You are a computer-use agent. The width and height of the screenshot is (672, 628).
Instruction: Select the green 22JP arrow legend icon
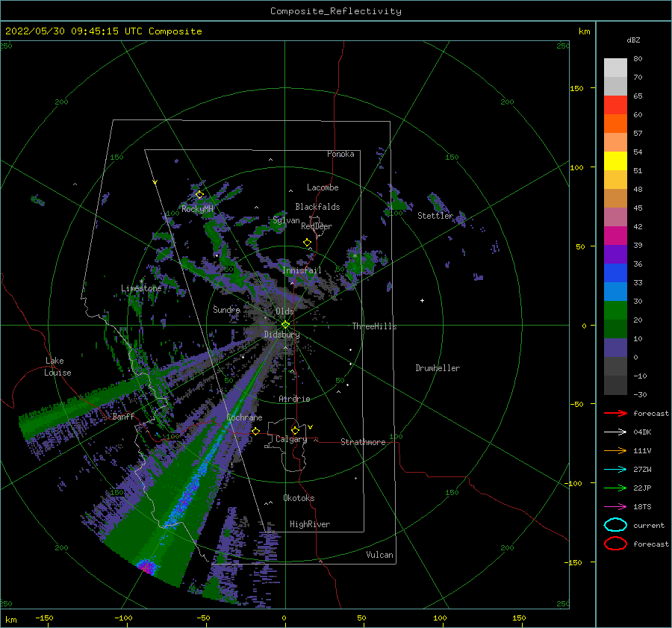click(615, 488)
